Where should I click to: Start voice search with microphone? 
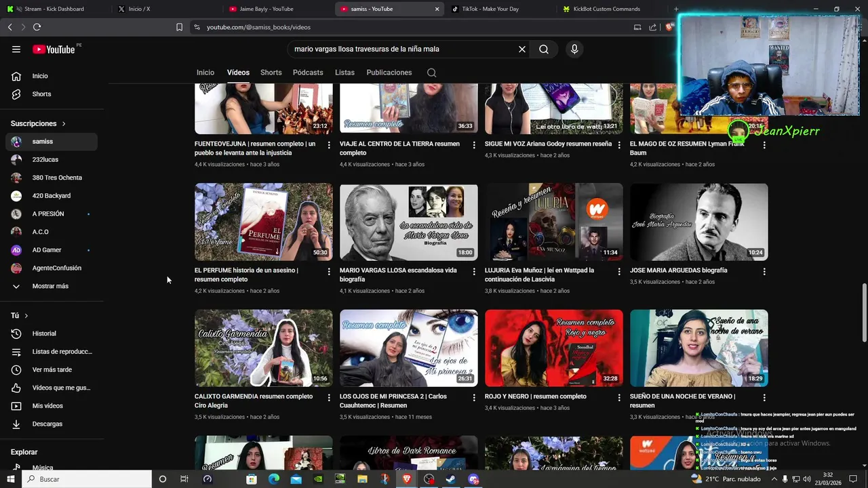coord(574,49)
